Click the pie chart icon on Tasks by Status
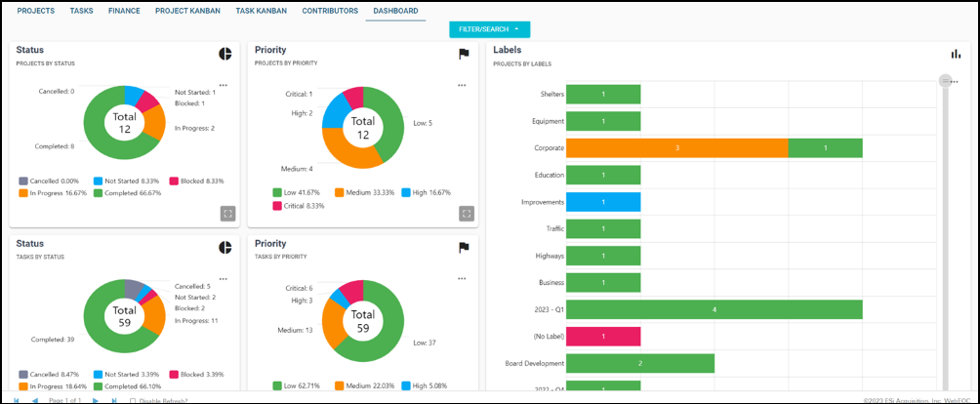This screenshot has height=404, width=980. pos(225,248)
